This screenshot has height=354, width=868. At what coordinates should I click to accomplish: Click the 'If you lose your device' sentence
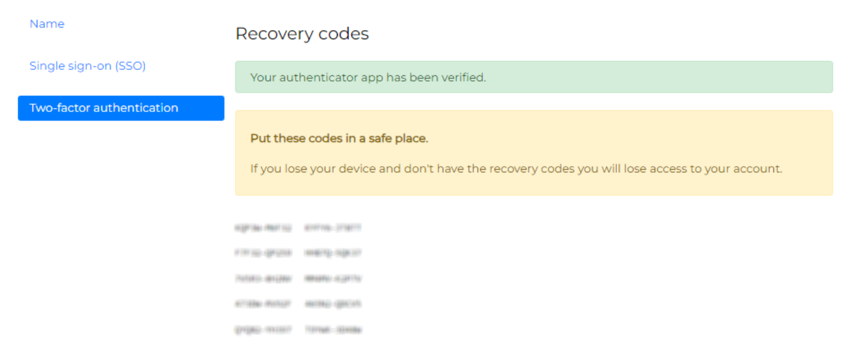[516, 168]
